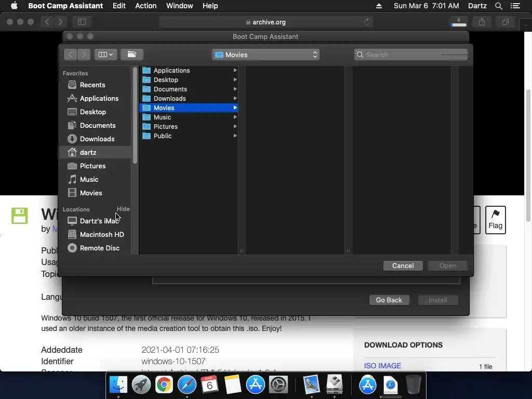This screenshot has height=399, width=532.
Task: Open the column view options dropdown
Action: coord(105,55)
